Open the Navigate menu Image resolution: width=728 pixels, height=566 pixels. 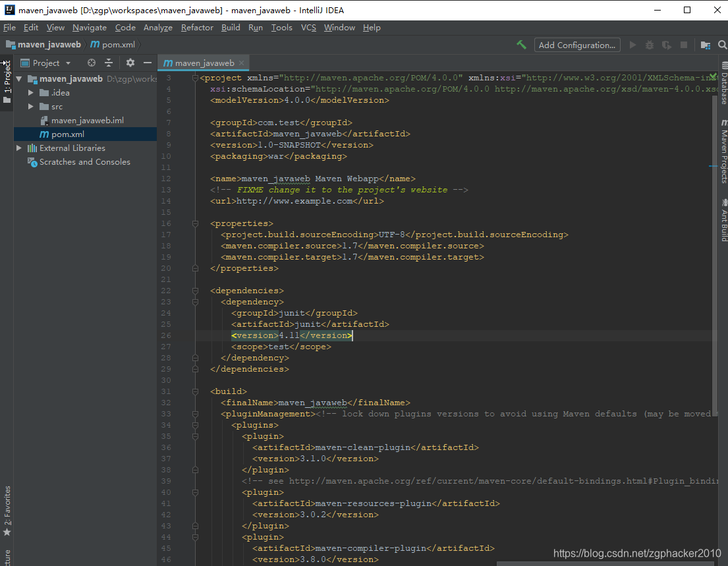pos(90,28)
